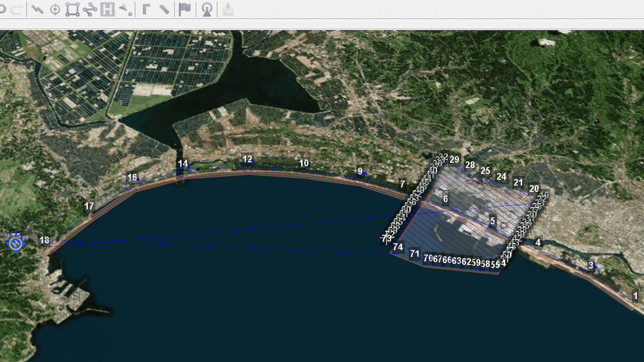Select waypoint 14 near the river mouth
The width and height of the screenshot is (644, 362).
[183, 164]
